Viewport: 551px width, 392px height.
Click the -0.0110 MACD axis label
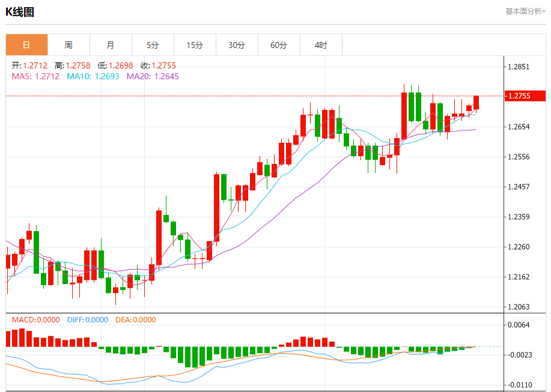tap(519, 385)
